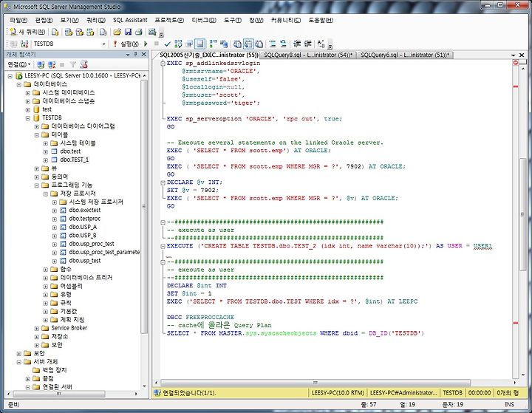Comment out the selected lines icon

[273, 44]
